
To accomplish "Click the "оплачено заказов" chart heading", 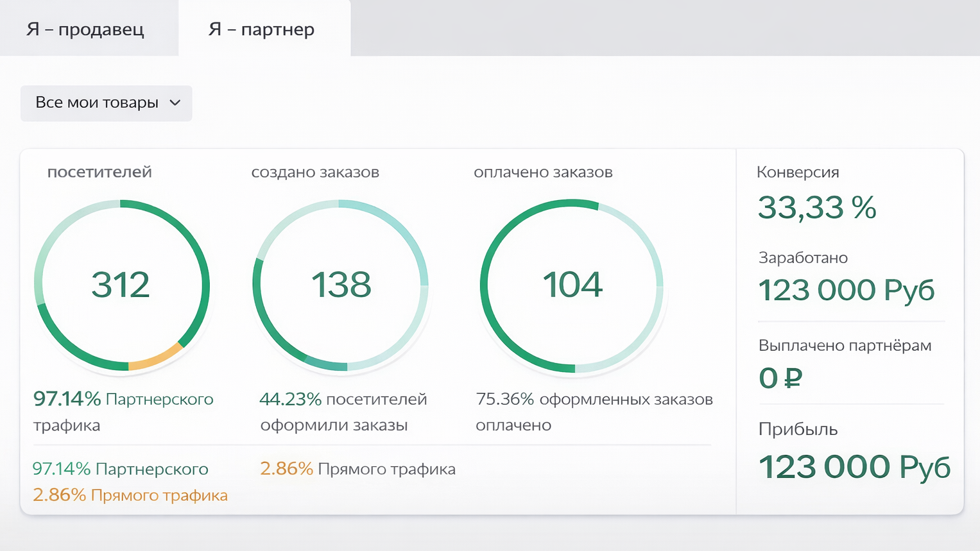I will (543, 172).
